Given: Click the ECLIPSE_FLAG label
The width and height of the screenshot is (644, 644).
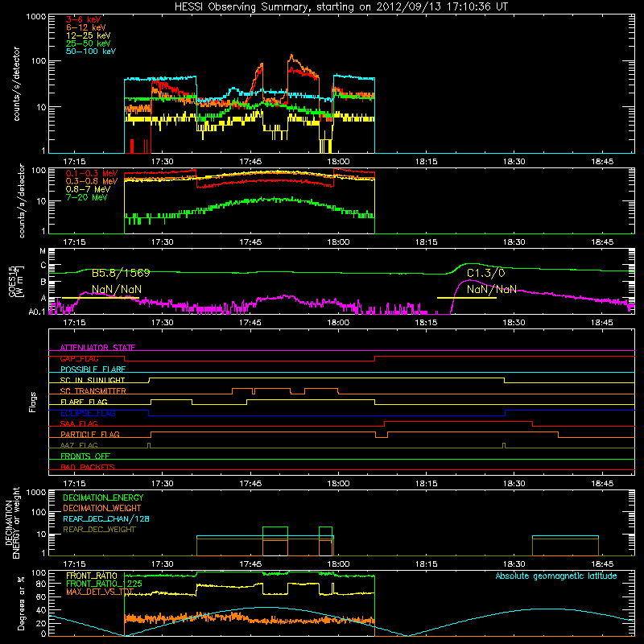Looking at the screenshot, I should click(x=88, y=413).
